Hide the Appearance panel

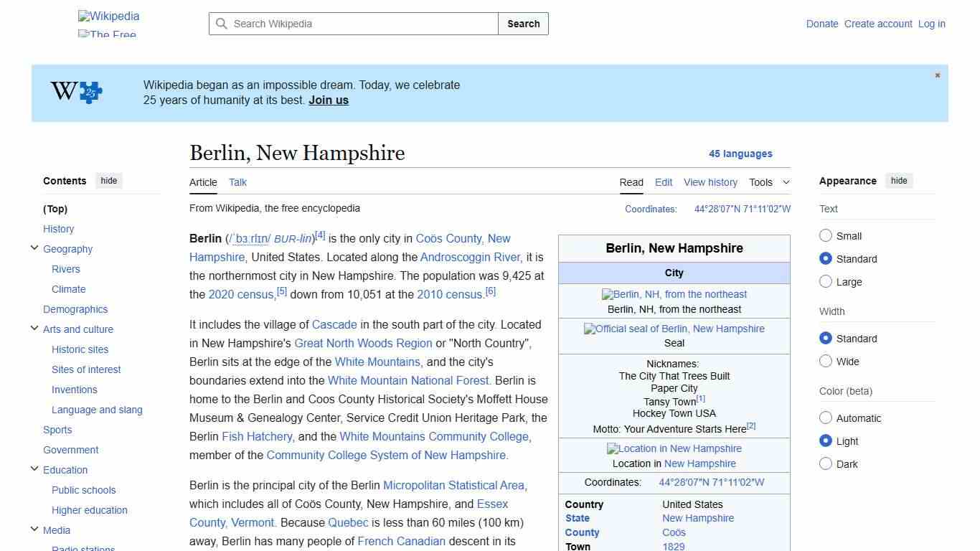pos(899,180)
